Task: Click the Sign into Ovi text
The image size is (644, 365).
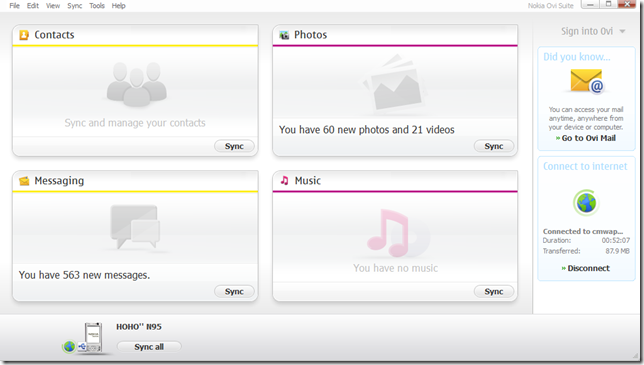Action: [587, 32]
